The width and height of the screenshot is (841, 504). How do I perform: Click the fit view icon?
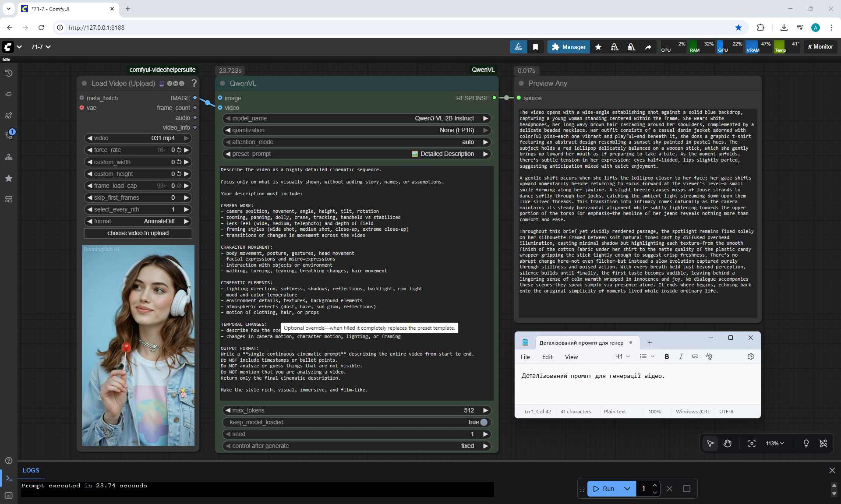pyautogui.click(x=752, y=444)
